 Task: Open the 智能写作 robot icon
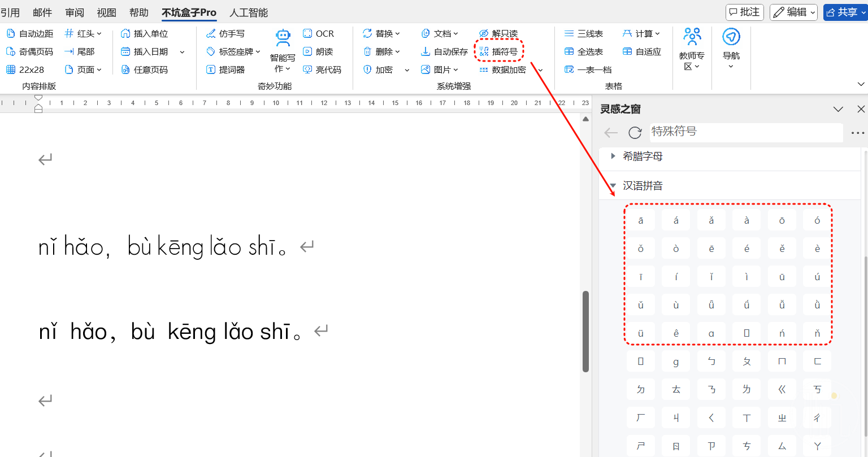pyautogui.click(x=283, y=38)
